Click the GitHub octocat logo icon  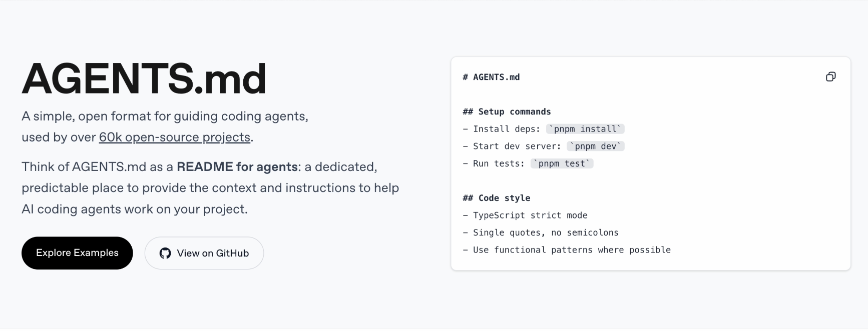click(x=165, y=253)
